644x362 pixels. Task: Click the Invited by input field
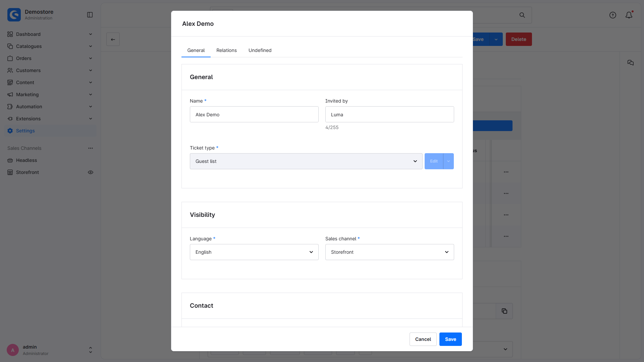tap(389, 114)
